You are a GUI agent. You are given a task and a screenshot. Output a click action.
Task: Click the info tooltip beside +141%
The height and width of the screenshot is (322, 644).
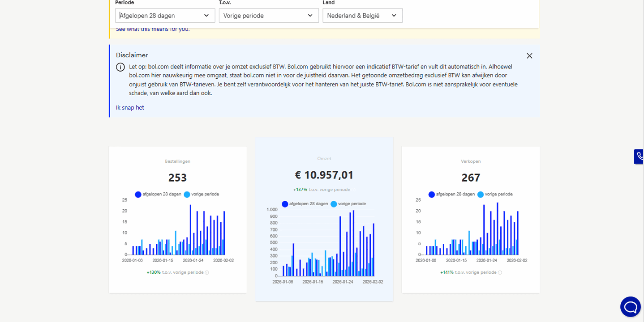coord(500,272)
